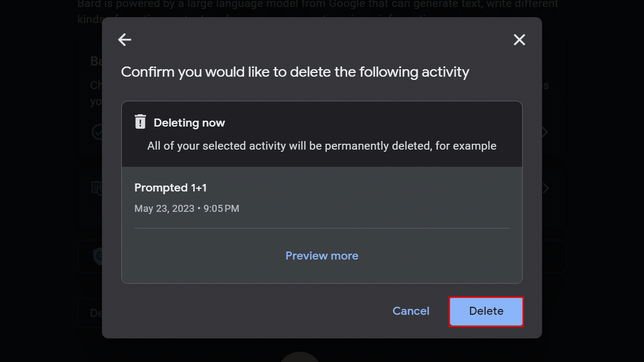
Task: Open the partially hidden Delete dropdown in the background
Action: point(90,313)
